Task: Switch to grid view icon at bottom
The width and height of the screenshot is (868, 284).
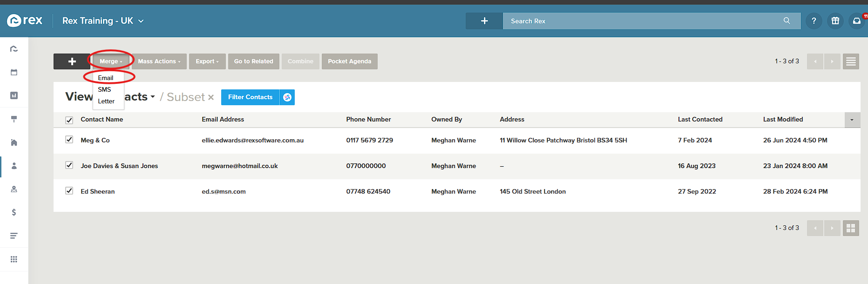Action: 851,228
